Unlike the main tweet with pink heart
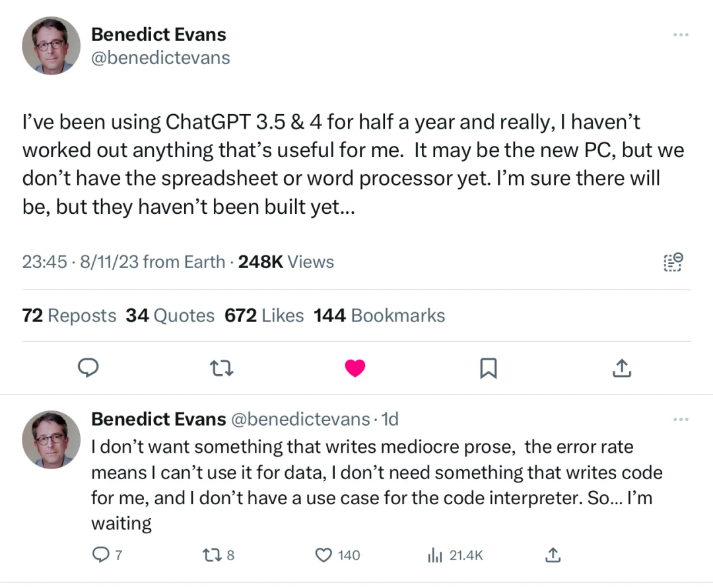Image resolution: width=713 pixels, height=588 pixels. click(355, 368)
